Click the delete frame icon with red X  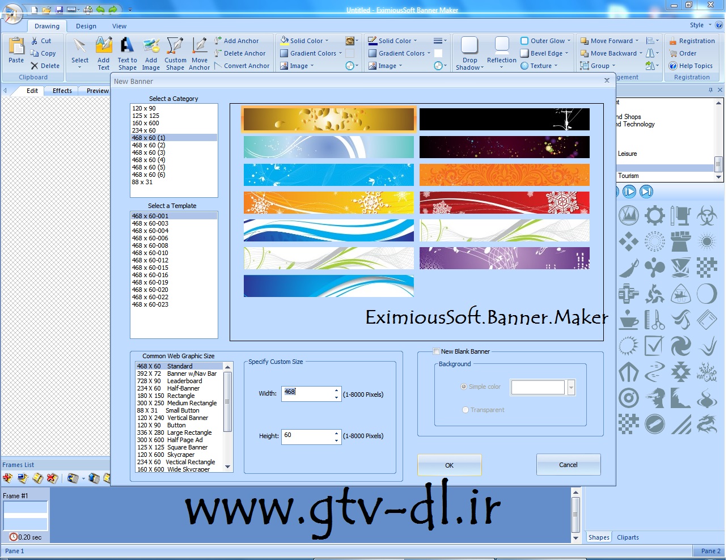click(52, 478)
